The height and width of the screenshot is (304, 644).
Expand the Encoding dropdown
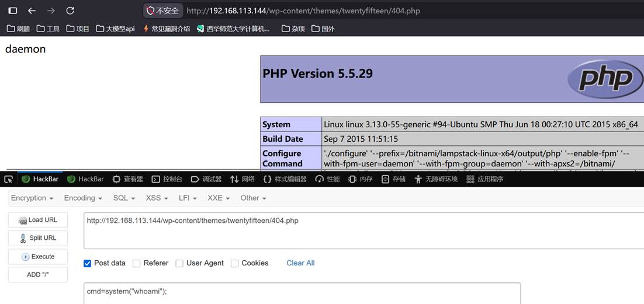82,198
